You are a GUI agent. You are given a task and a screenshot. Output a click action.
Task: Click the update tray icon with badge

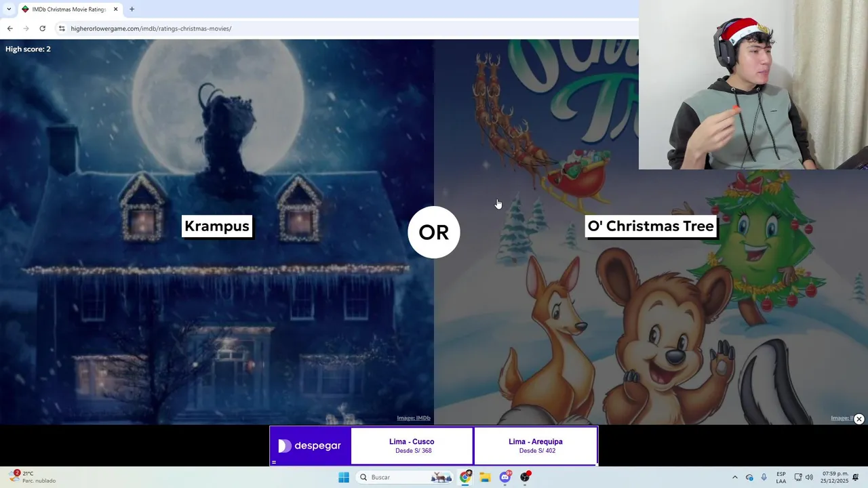(749, 477)
